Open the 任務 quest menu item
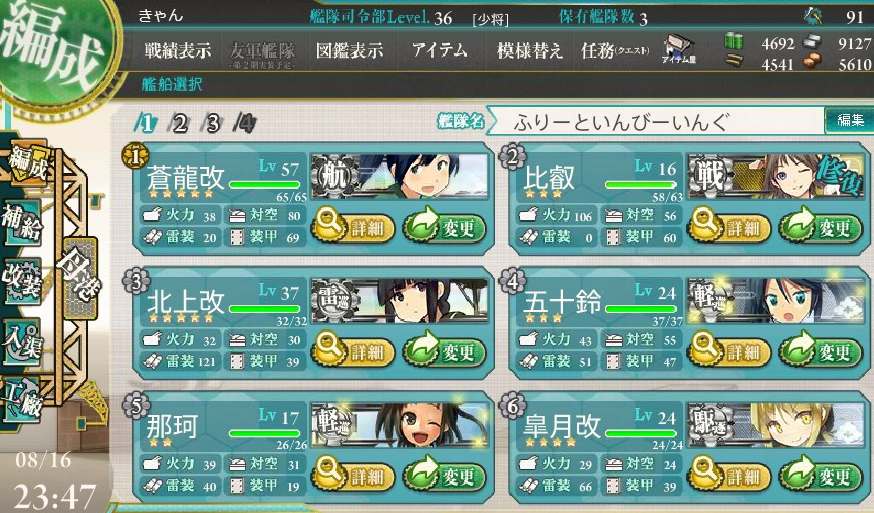The image size is (874, 513). click(x=615, y=51)
